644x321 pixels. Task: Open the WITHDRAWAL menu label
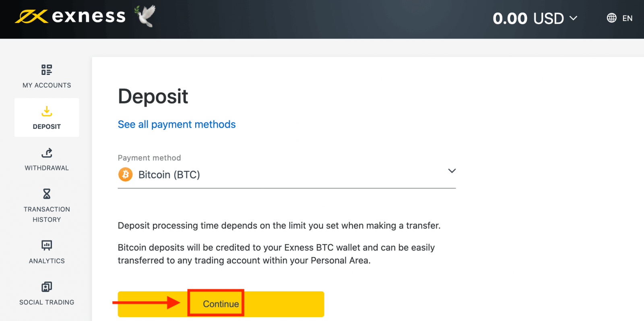[47, 168]
